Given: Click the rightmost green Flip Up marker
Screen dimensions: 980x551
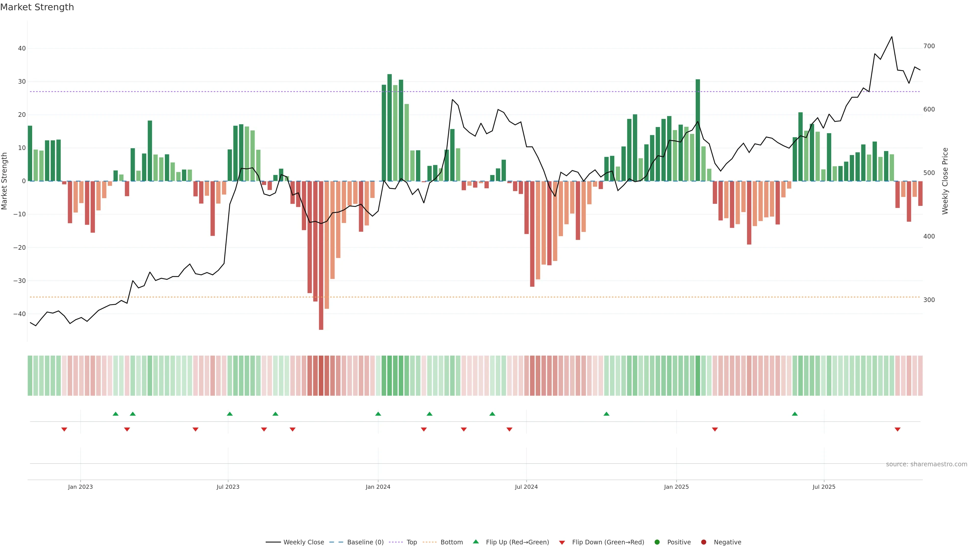Looking at the screenshot, I should [x=795, y=414].
